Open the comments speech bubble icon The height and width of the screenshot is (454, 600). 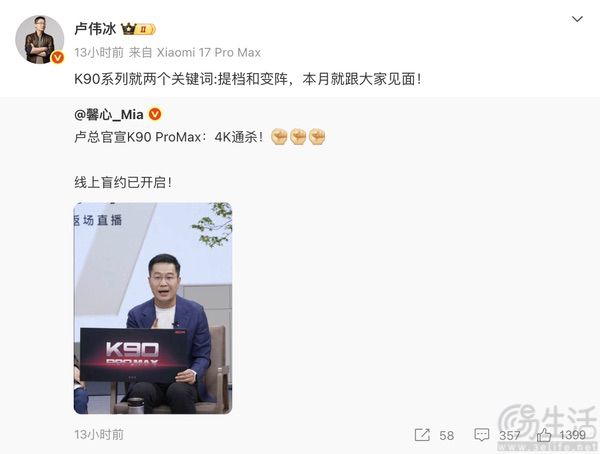click(481, 435)
